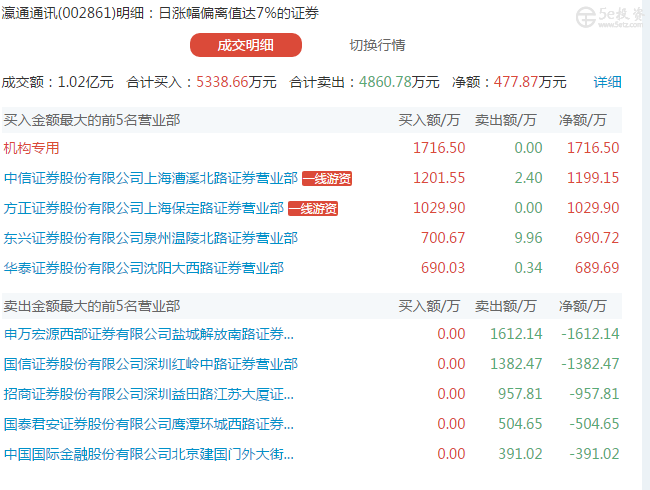
Task: Click net amount 1199.15 cell
Action: pos(593,178)
